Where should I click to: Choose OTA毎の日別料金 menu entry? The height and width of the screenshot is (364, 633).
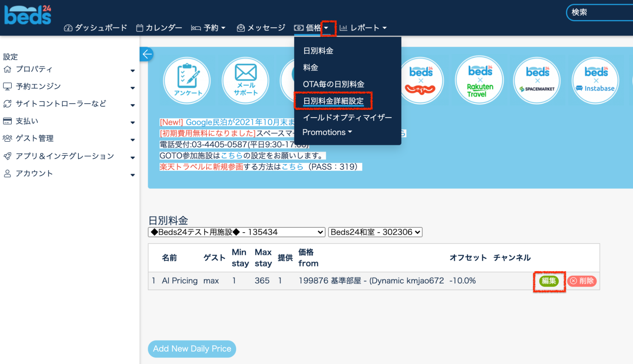point(333,84)
